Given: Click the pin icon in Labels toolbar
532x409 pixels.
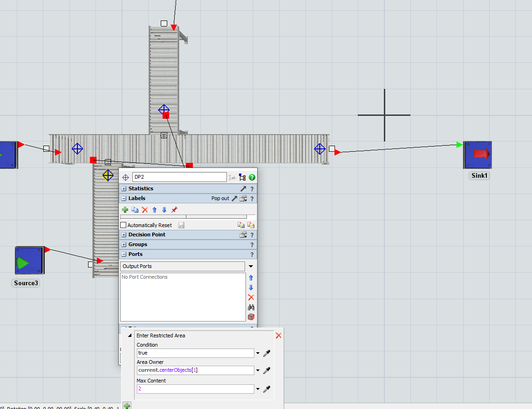Looking at the screenshot, I should [174, 210].
